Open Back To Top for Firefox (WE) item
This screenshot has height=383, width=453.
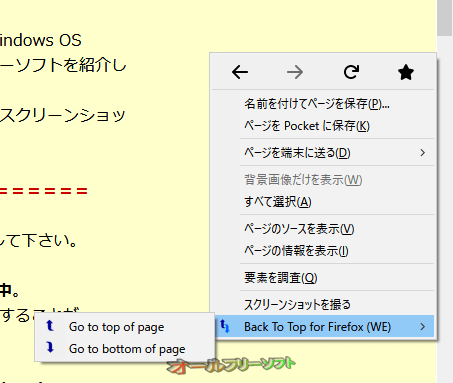point(323,327)
